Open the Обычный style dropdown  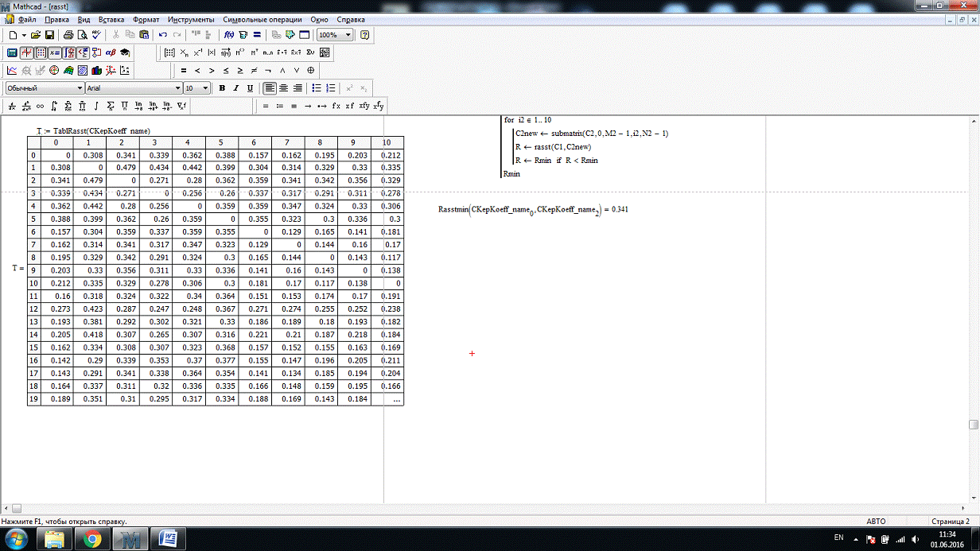pyautogui.click(x=80, y=88)
